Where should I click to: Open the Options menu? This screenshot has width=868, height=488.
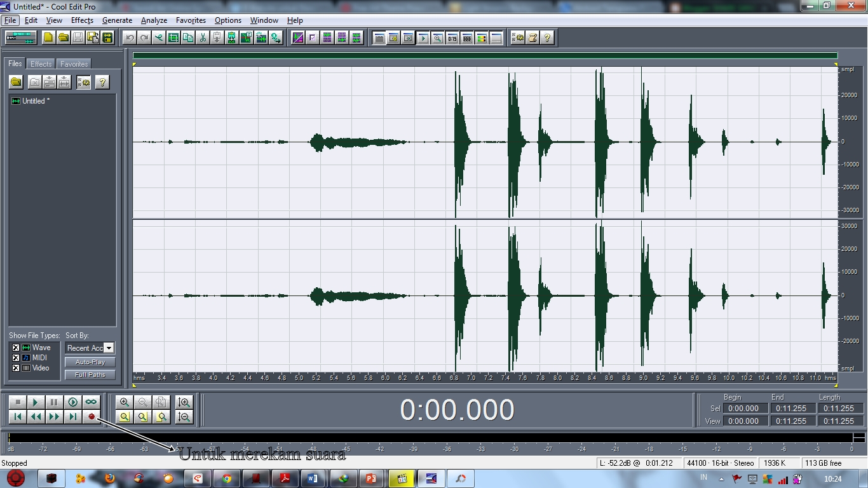[x=228, y=20]
